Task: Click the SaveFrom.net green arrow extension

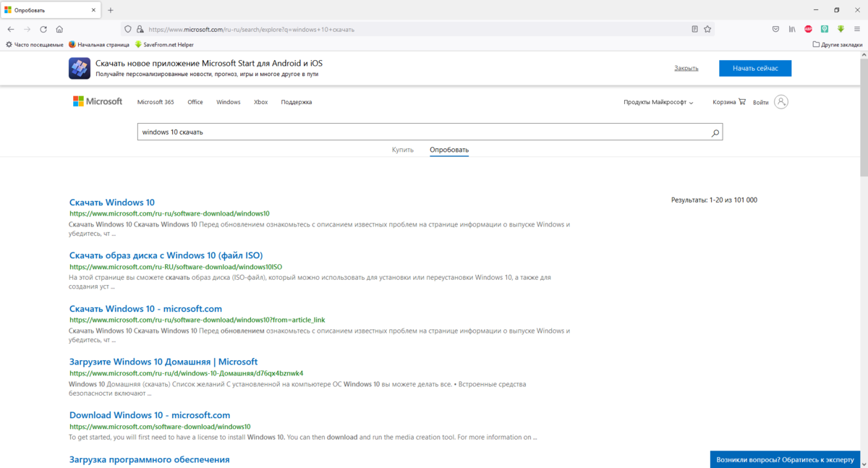Action: pyautogui.click(x=841, y=30)
